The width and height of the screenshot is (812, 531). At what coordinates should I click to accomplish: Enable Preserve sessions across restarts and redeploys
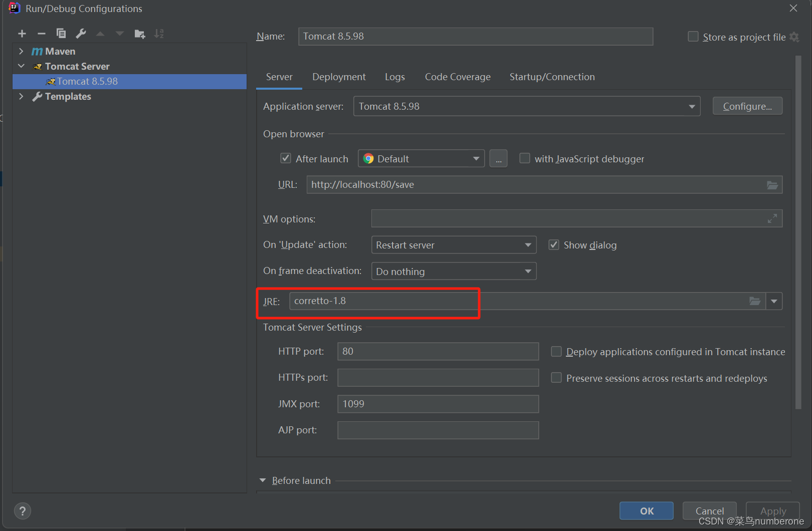coord(556,378)
